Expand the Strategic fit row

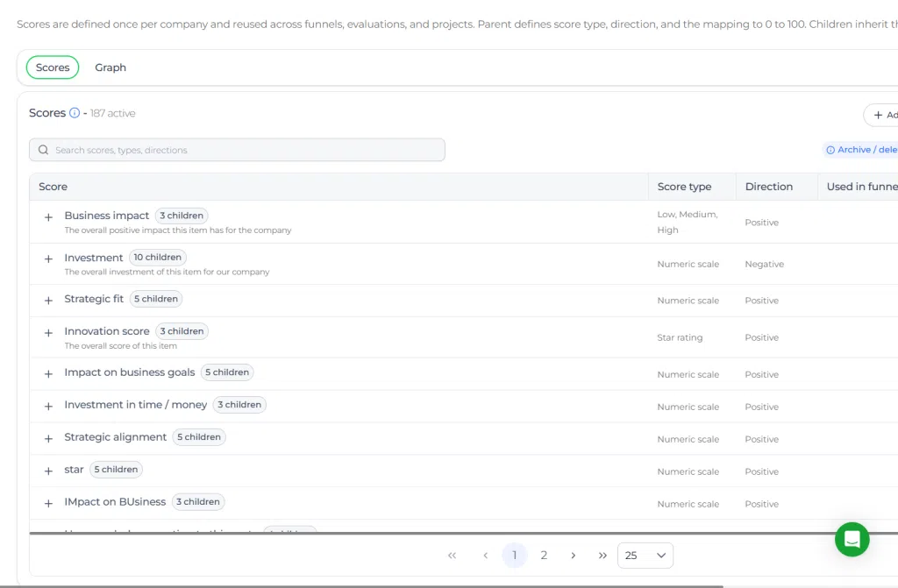pyautogui.click(x=49, y=301)
